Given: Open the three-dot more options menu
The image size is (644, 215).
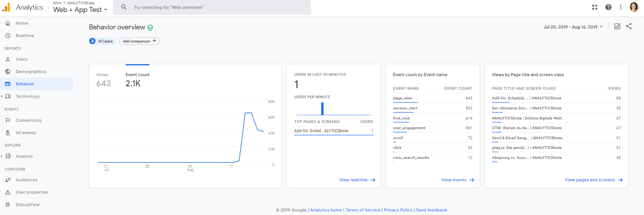Looking at the screenshot, I should (620, 7).
